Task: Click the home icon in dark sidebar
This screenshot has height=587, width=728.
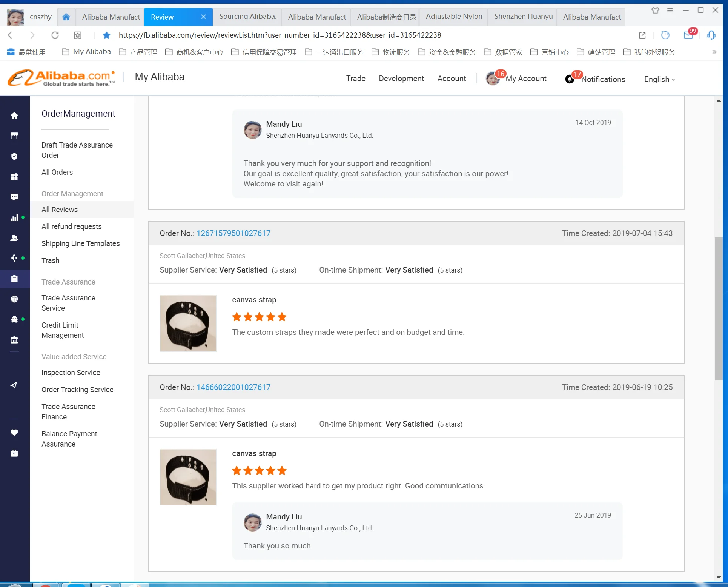Action: coord(14,116)
